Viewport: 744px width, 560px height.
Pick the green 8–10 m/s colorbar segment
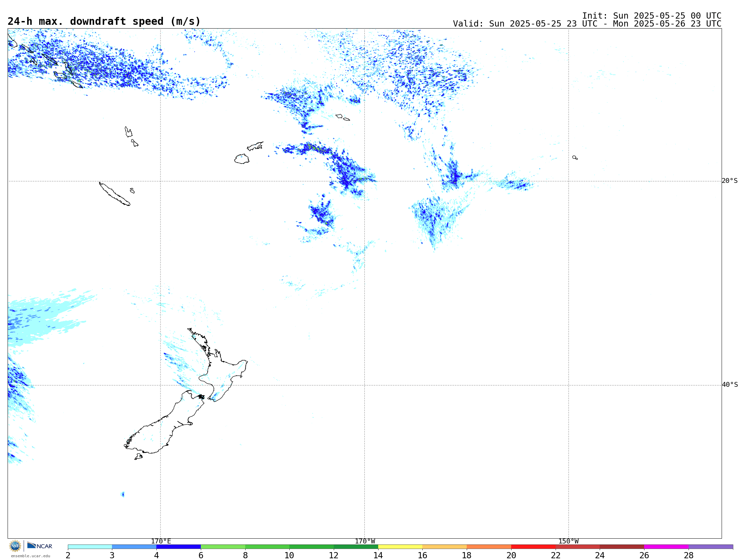[x=267, y=547]
